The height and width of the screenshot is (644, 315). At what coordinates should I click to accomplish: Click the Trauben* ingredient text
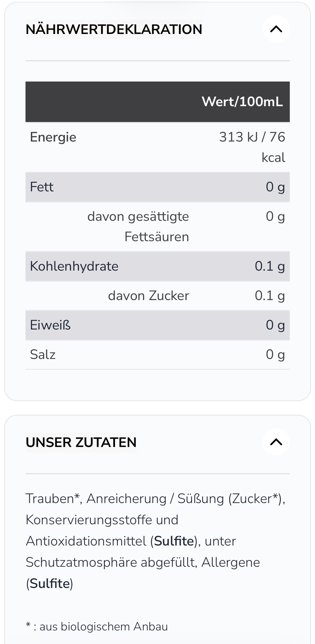pos(52,498)
